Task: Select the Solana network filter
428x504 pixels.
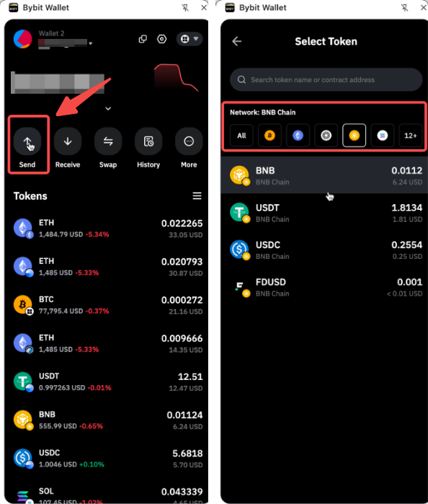Action: [x=383, y=136]
